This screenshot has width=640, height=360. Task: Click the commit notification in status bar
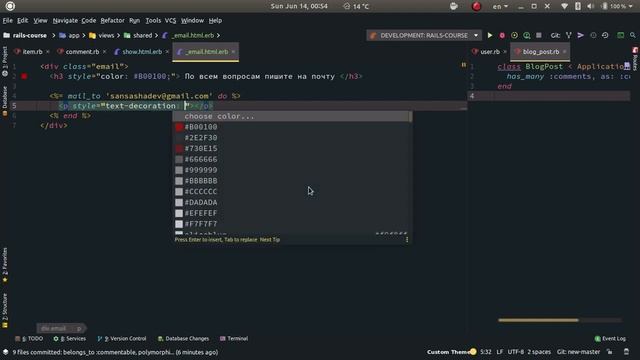(x=115, y=352)
